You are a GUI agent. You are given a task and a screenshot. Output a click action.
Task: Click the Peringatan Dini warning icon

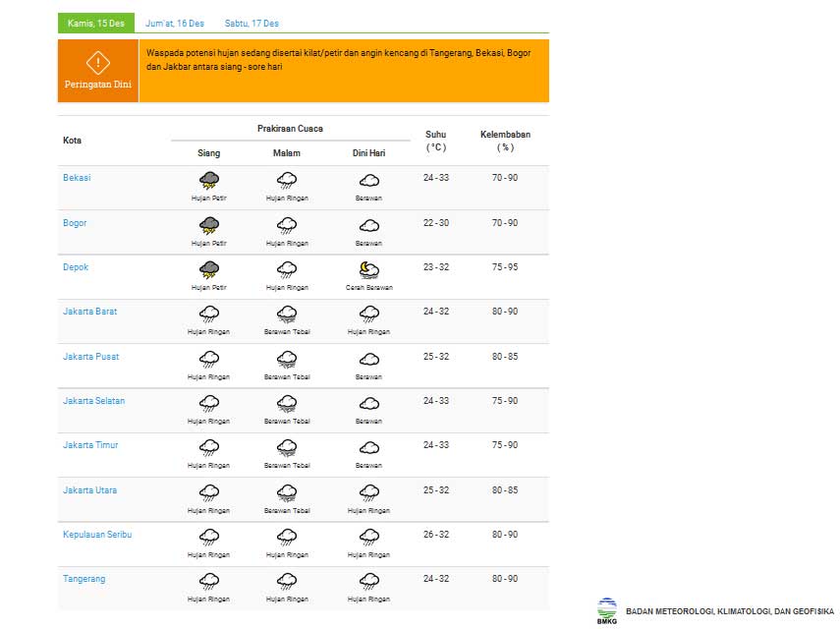tap(97, 63)
